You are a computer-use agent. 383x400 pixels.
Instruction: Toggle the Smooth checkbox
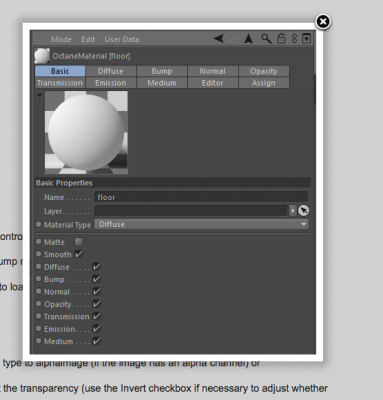(79, 254)
